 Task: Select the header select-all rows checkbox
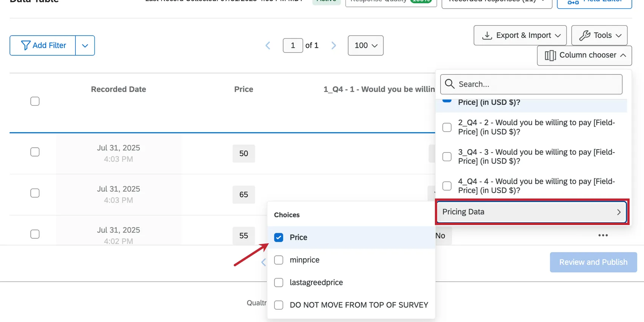click(35, 101)
